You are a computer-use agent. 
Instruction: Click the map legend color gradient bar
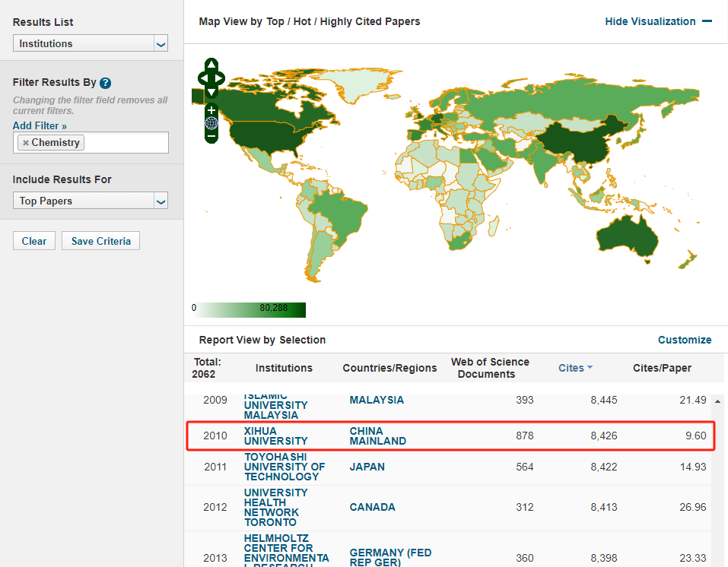(252, 309)
